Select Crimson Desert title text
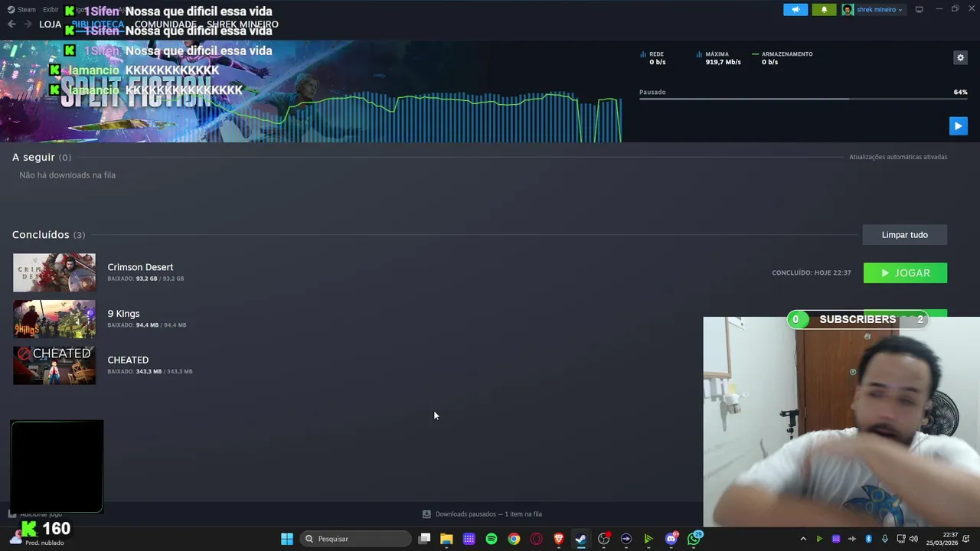The image size is (980, 551). (140, 267)
